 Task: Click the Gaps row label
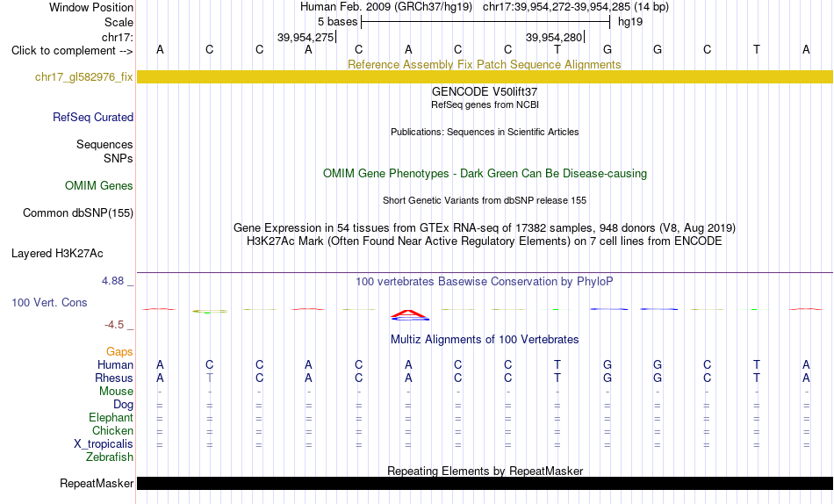pyautogui.click(x=119, y=351)
